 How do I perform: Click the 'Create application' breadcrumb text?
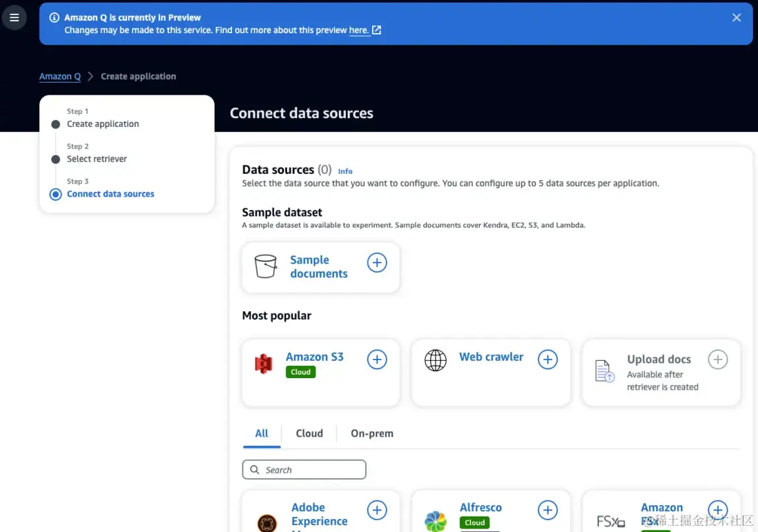[138, 77]
